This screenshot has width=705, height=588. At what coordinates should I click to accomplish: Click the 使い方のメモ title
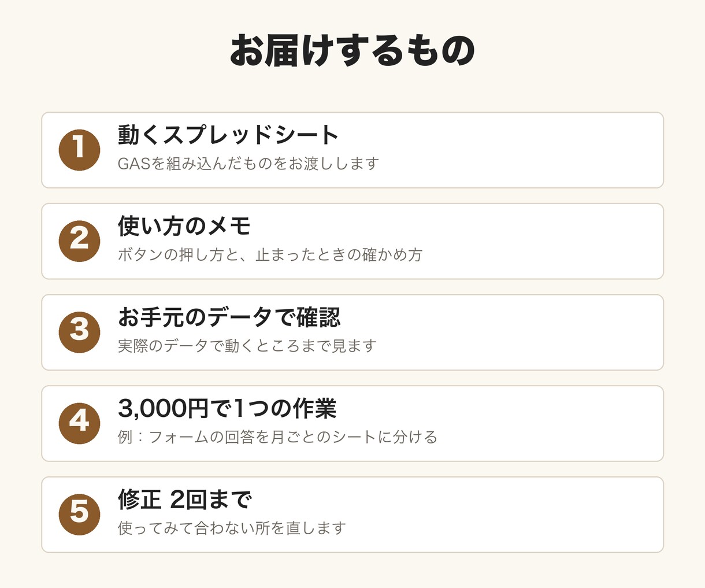(184, 225)
